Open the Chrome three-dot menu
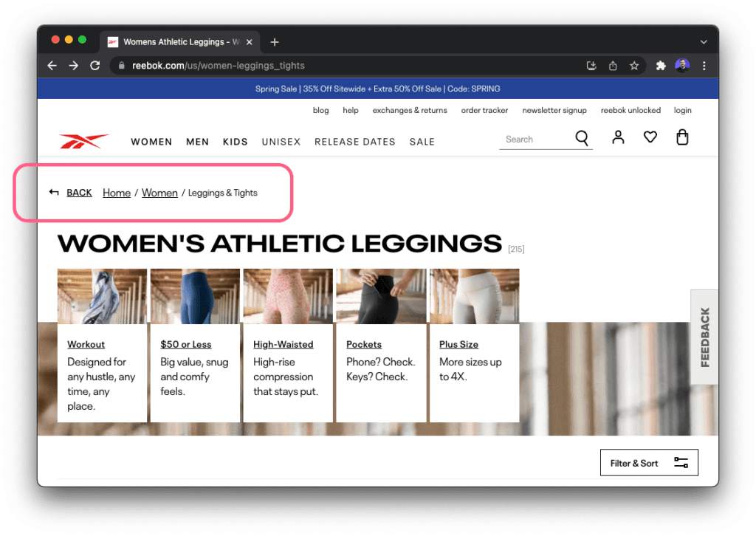This screenshot has width=756, height=536. [x=704, y=66]
